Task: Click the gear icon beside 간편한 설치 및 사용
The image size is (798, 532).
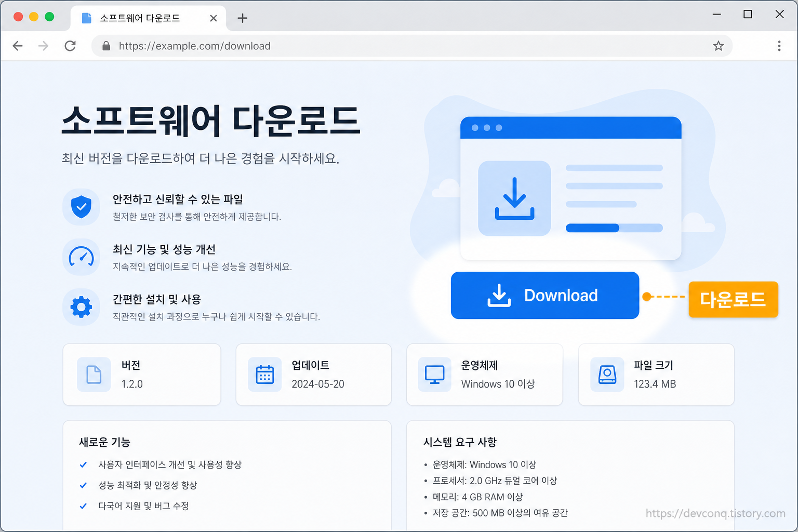Action: (x=81, y=307)
